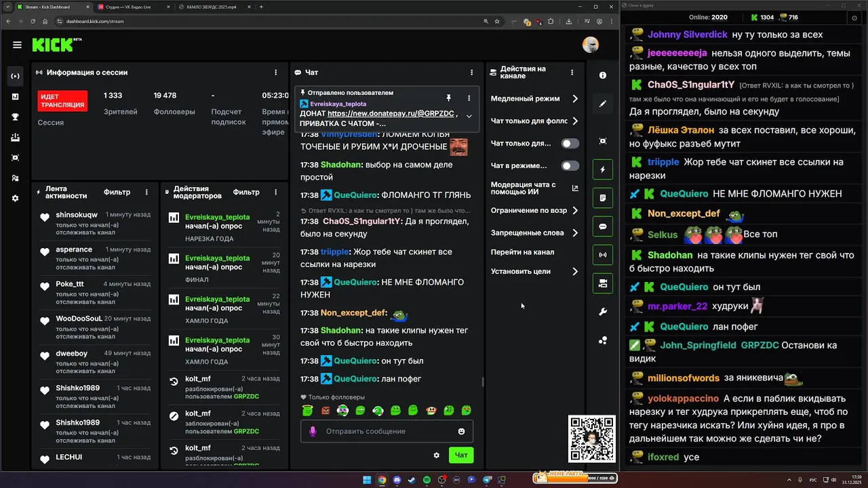The height and width of the screenshot is (488, 868).
Task: Toggle the session info broadcast widget
Action: coord(603,255)
